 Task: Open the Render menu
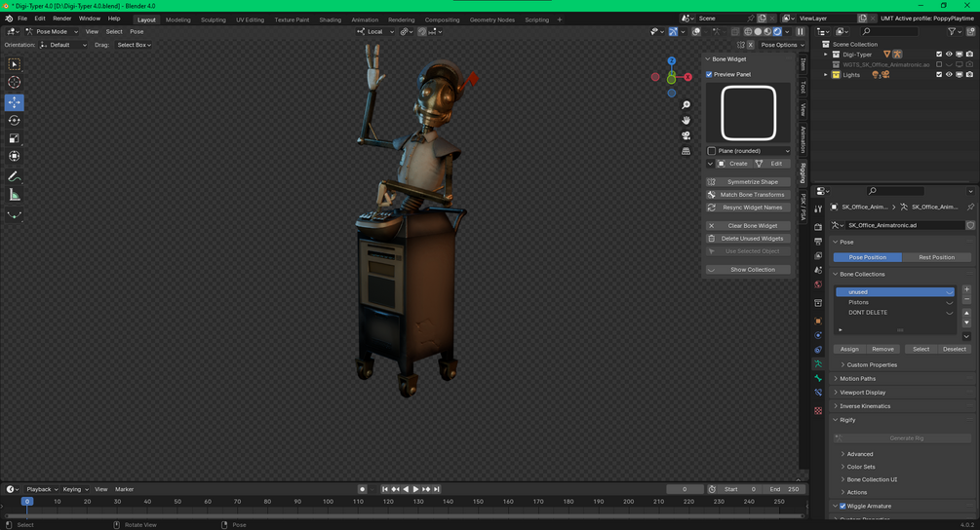point(61,19)
